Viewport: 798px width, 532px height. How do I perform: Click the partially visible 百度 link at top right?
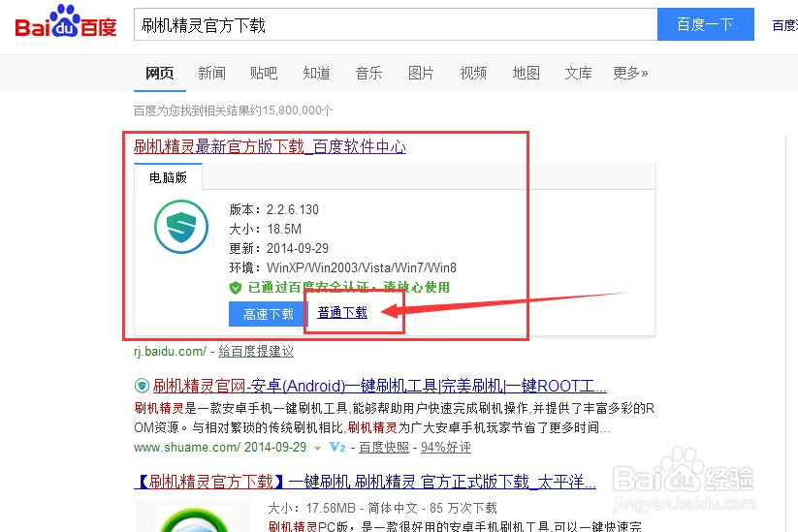[x=784, y=25]
